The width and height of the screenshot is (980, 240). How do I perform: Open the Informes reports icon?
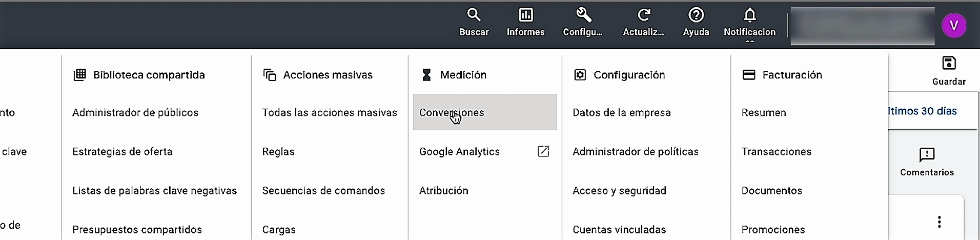tap(525, 15)
